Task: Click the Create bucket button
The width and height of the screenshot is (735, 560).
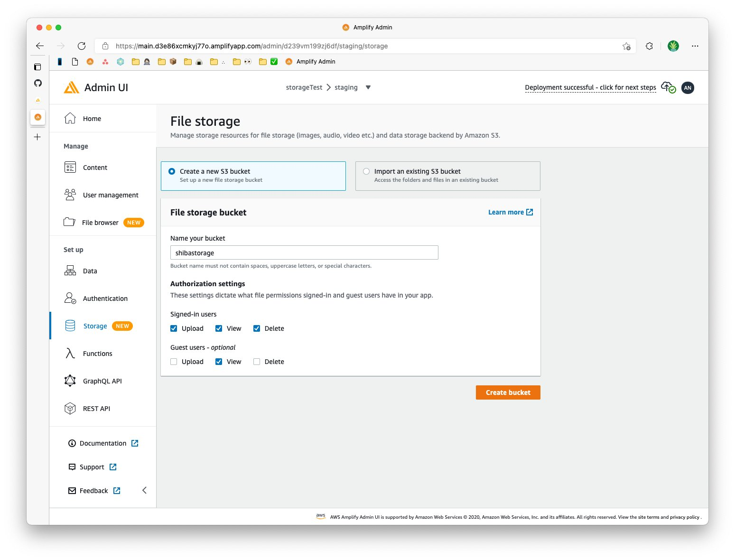Action: click(508, 392)
